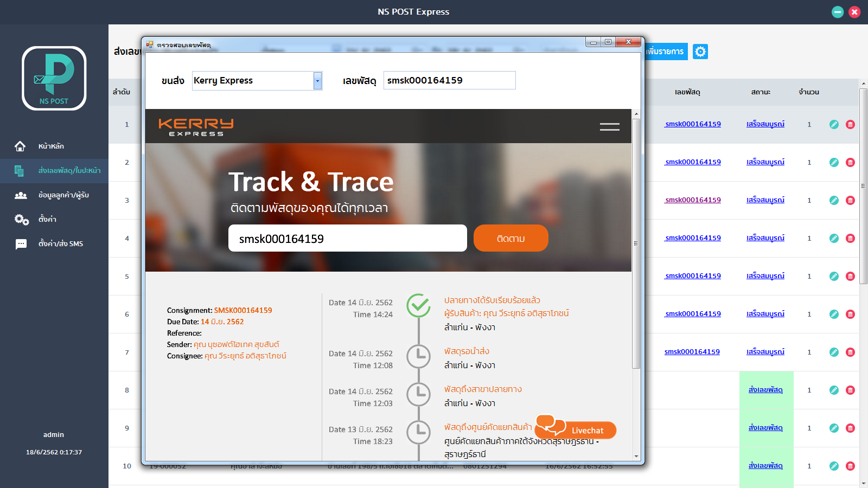The height and width of the screenshot is (488, 868).
Task: Click the จำนวน column header
Action: [809, 92]
